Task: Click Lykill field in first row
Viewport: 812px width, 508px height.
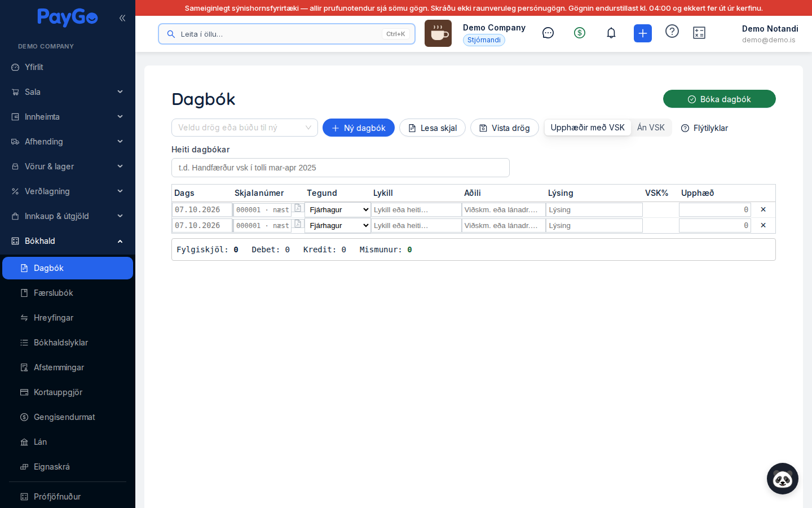Action: click(x=416, y=209)
